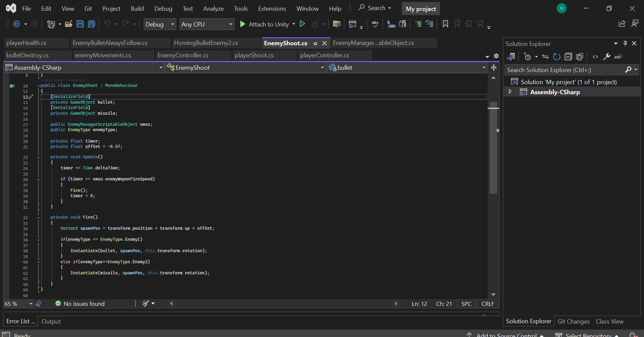Open the Git menu
The image size is (644, 337).
tap(88, 8)
